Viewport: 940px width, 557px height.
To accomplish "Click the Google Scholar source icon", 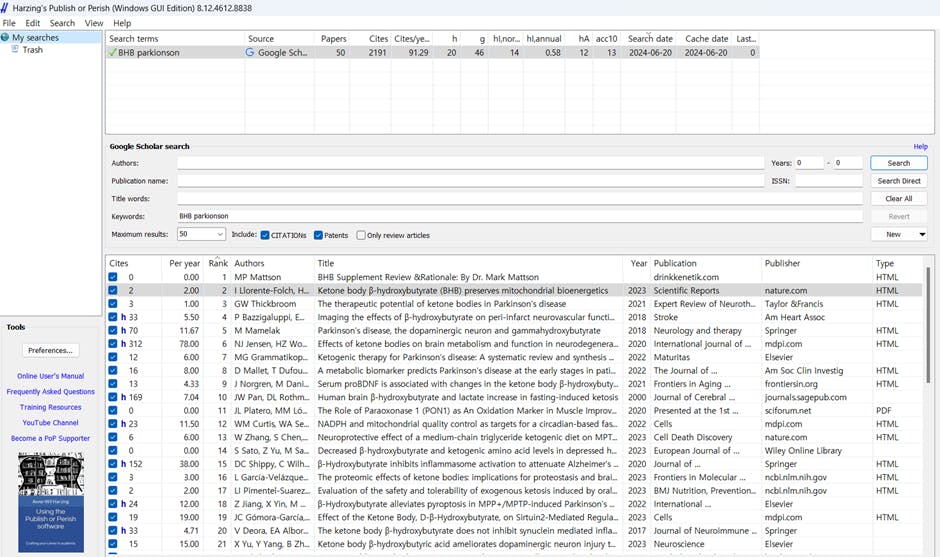I will coord(250,53).
